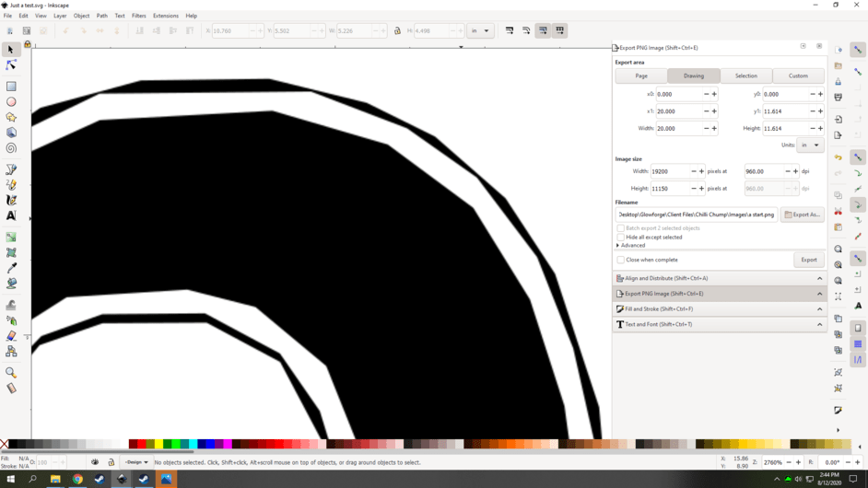The image size is (868, 488).
Task: Select the Node editing tool
Action: pyautogui.click(x=11, y=65)
